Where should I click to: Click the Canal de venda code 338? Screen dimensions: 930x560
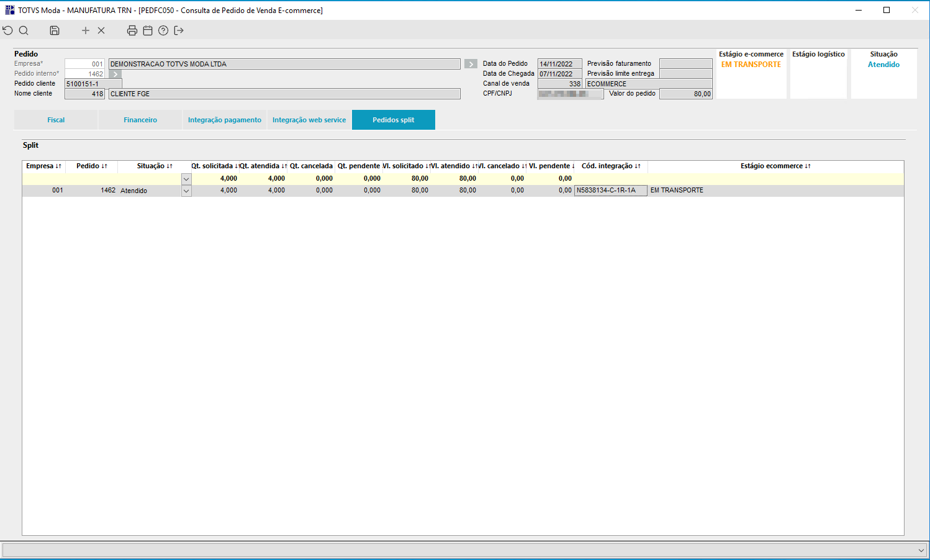coord(559,84)
